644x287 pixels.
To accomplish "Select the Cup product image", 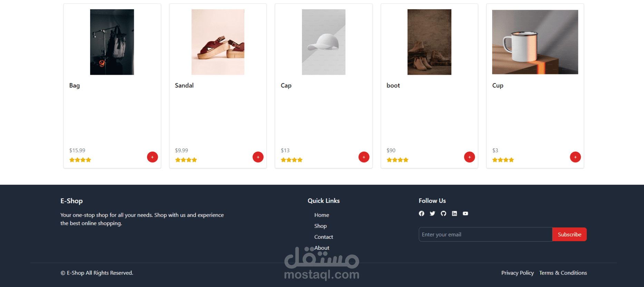I will click(x=535, y=42).
